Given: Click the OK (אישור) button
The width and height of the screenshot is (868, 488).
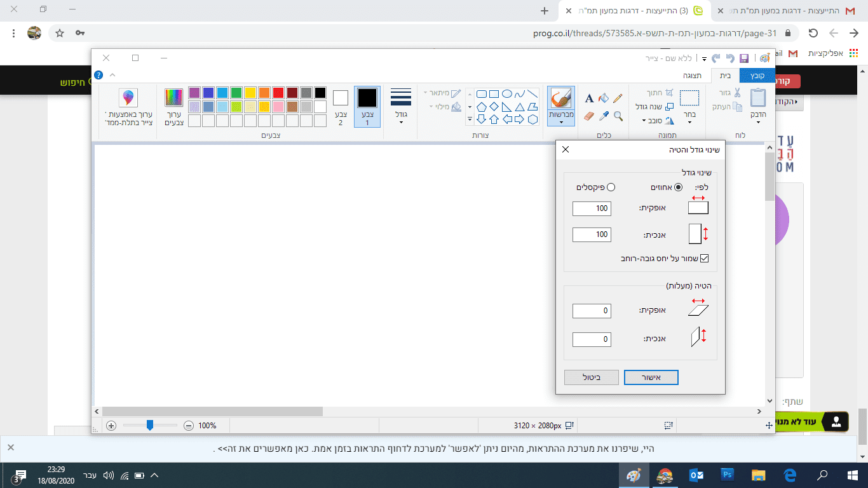Looking at the screenshot, I should coord(651,377).
